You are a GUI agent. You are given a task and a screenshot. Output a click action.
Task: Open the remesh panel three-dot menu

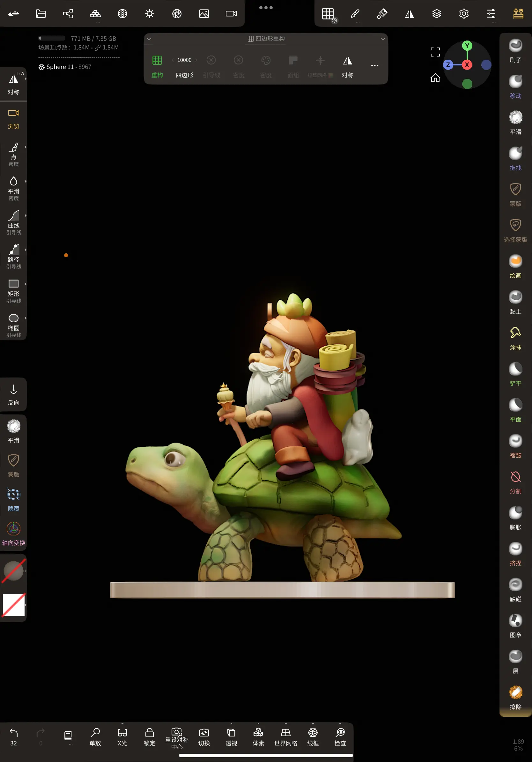[374, 66]
